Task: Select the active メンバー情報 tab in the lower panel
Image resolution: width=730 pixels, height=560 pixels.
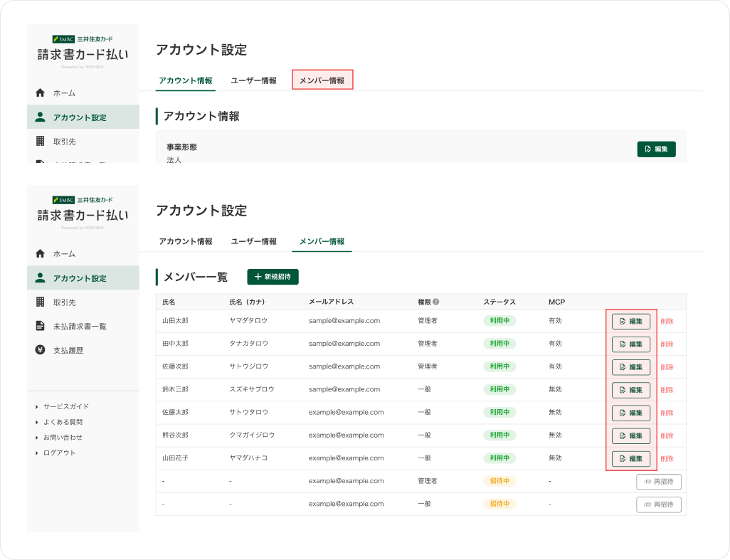Action: tap(322, 241)
